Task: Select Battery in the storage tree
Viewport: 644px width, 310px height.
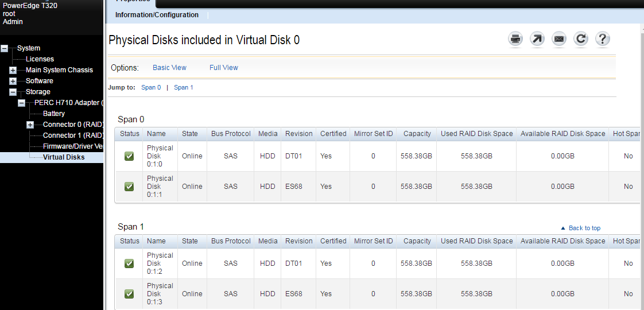Action: [x=54, y=114]
